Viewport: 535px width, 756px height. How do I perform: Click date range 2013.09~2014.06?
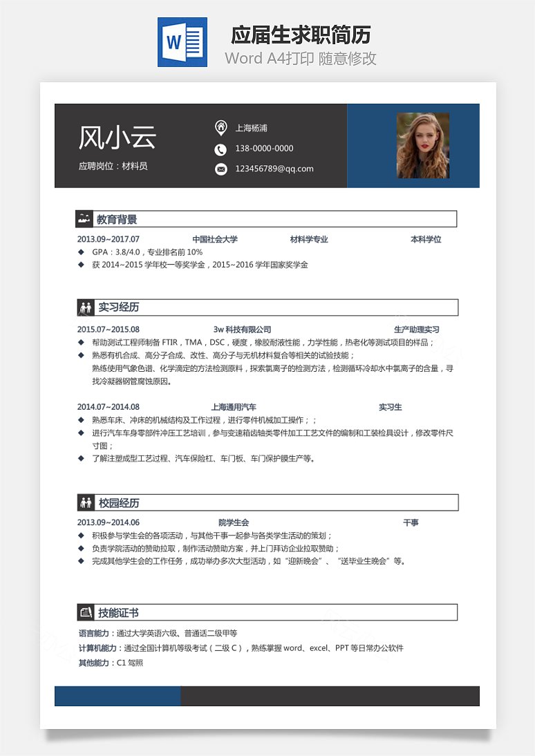(108, 522)
